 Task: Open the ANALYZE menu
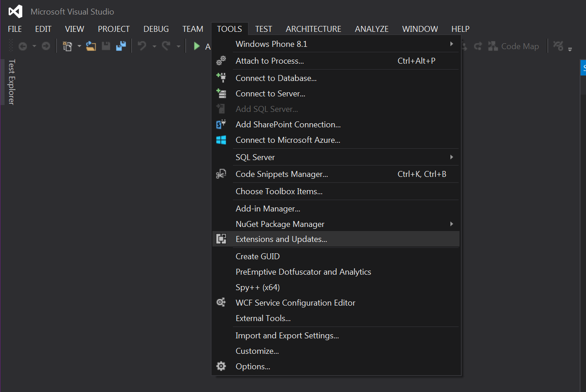pos(372,29)
